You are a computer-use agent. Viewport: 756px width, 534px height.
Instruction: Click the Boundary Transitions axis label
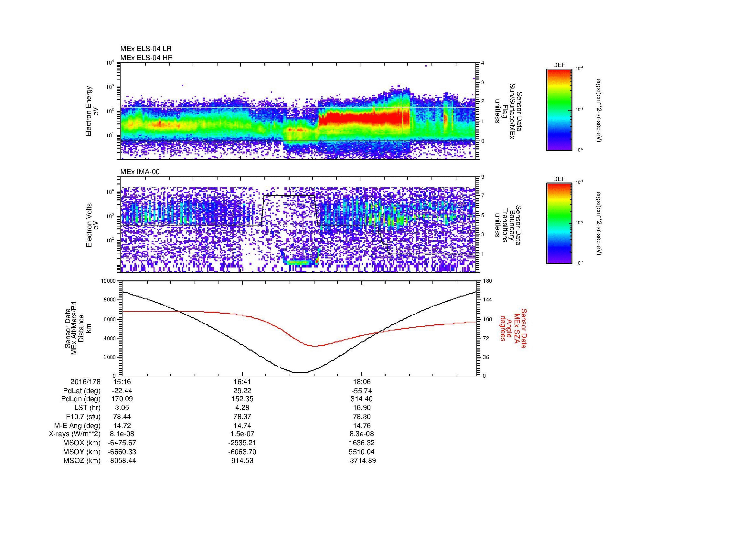click(x=508, y=225)
